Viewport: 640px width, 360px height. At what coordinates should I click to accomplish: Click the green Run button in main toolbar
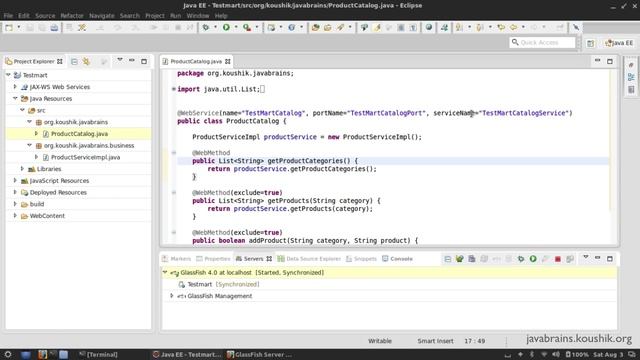(x=226, y=27)
